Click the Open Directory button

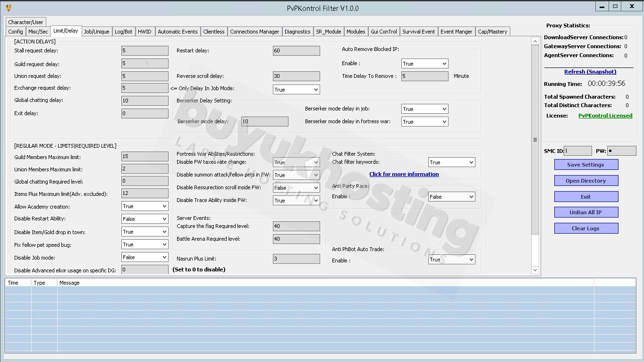[586, 181]
